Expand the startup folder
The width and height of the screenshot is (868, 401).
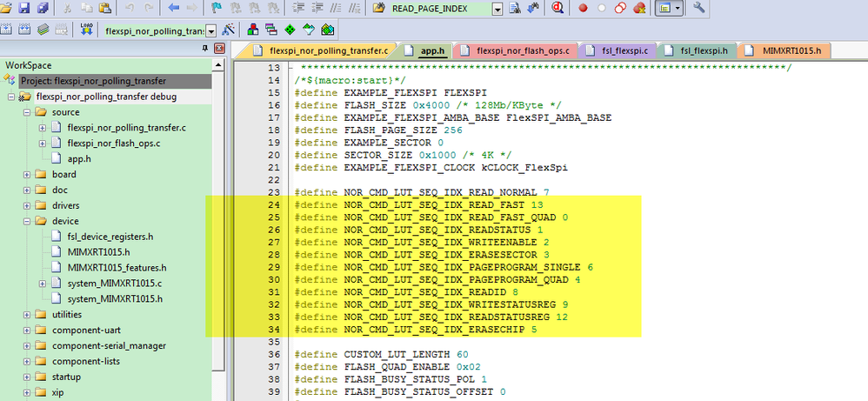(x=27, y=378)
